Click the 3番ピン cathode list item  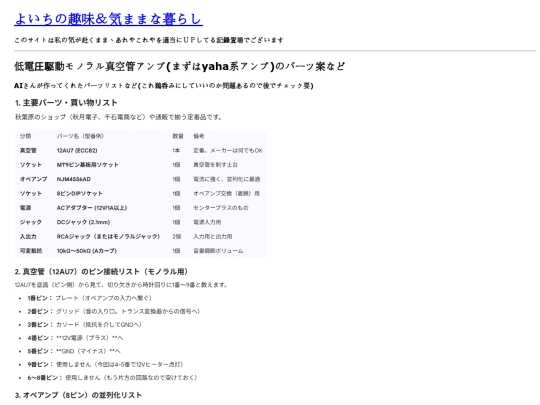click(x=85, y=324)
